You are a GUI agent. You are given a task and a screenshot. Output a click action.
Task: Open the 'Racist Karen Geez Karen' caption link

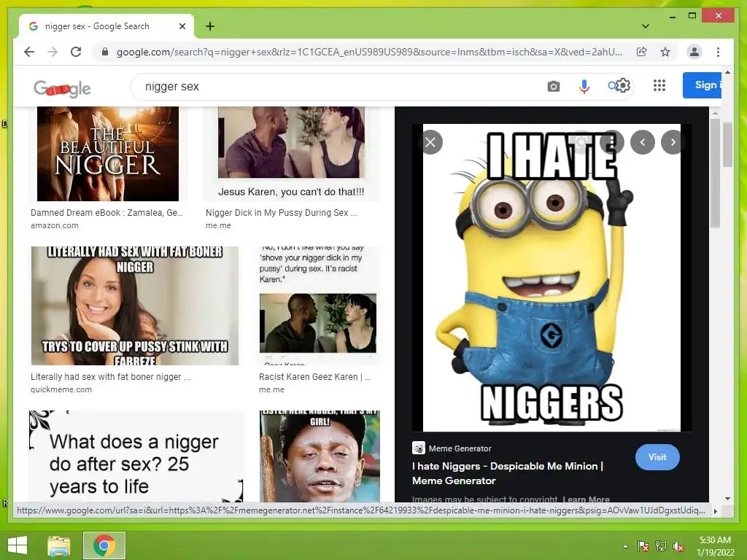(x=314, y=377)
